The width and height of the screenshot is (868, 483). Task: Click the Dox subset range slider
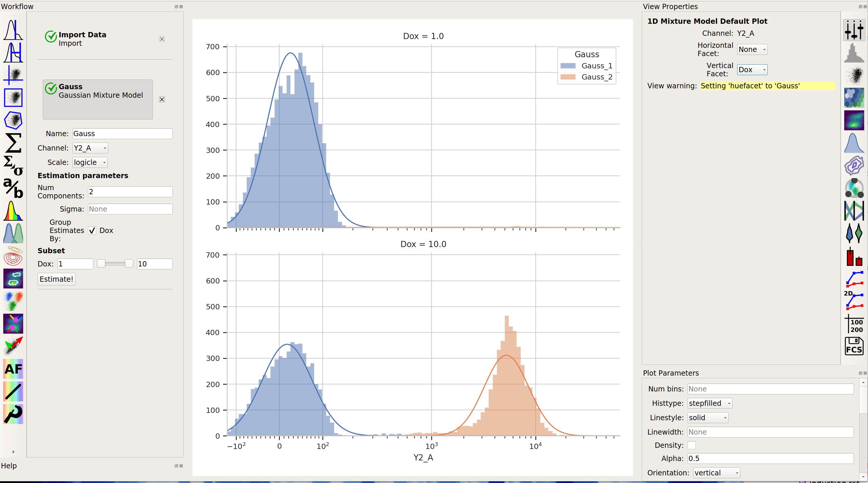pos(115,264)
